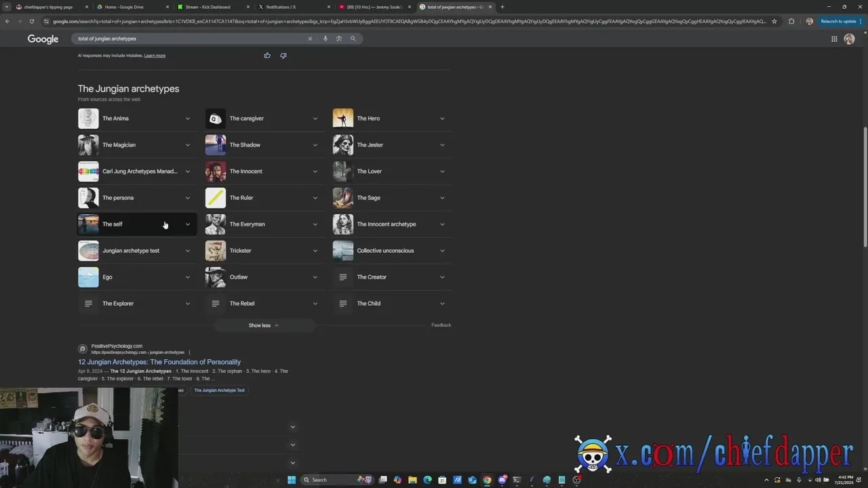Select The Rebel row

coord(264,304)
